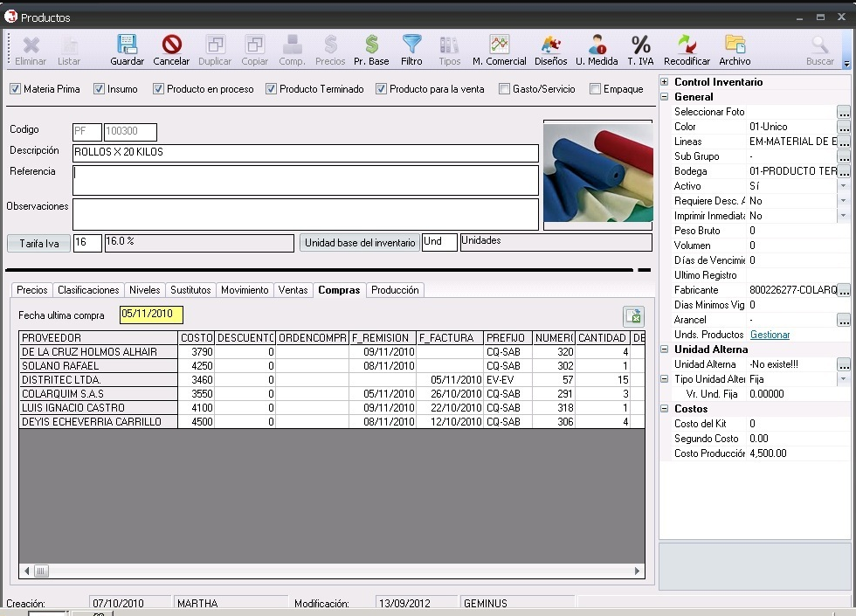Expand the Control Inventario section
This screenshot has height=616, width=856.
(x=665, y=82)
